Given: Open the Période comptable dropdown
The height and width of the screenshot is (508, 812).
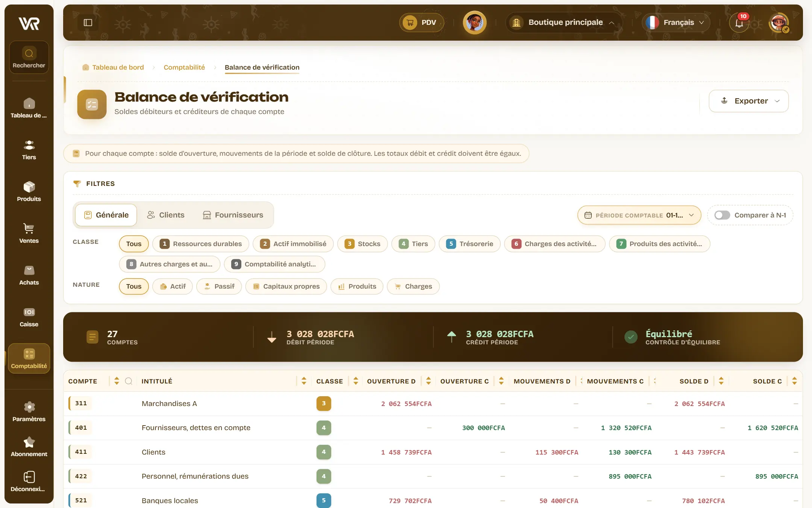Looking at the screenshot, I should coord(639,215).
